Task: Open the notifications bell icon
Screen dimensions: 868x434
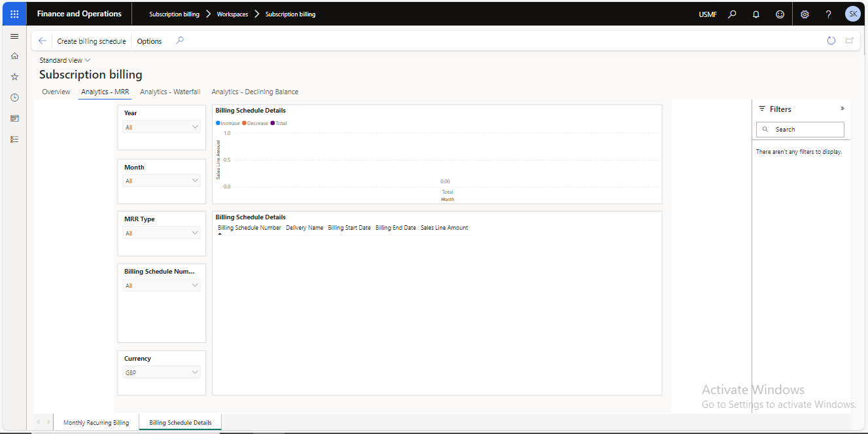Action: pyautogui.click(x=756, y=14)
